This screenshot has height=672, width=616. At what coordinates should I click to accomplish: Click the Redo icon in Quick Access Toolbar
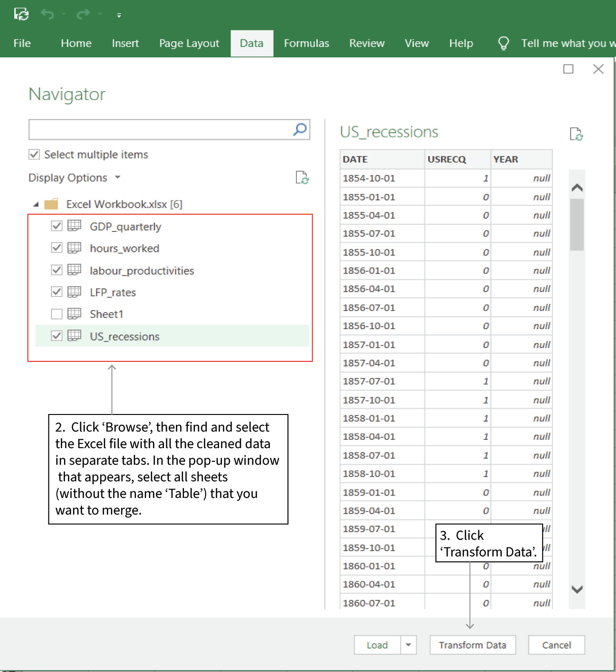click(84, 14)
